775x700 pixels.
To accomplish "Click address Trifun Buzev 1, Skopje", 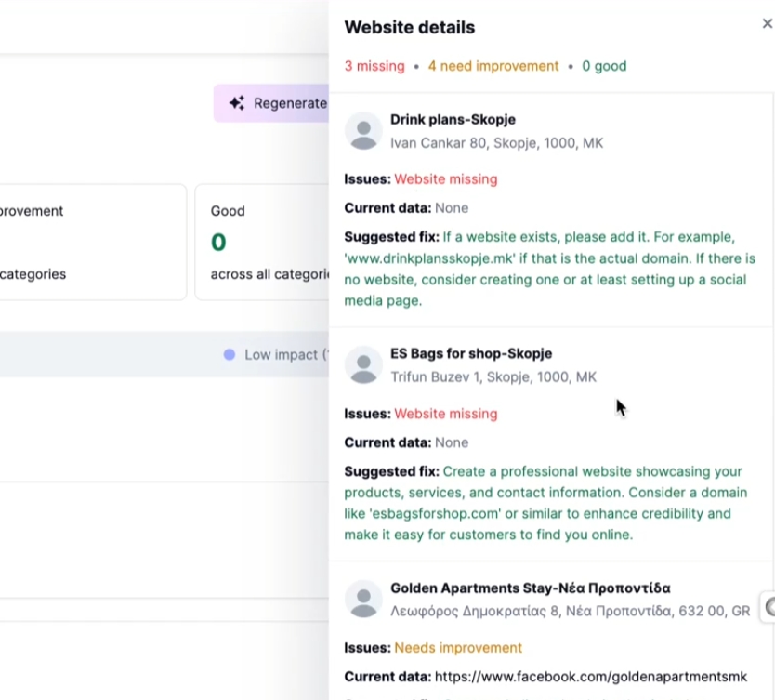I will [x=493, y=377].
